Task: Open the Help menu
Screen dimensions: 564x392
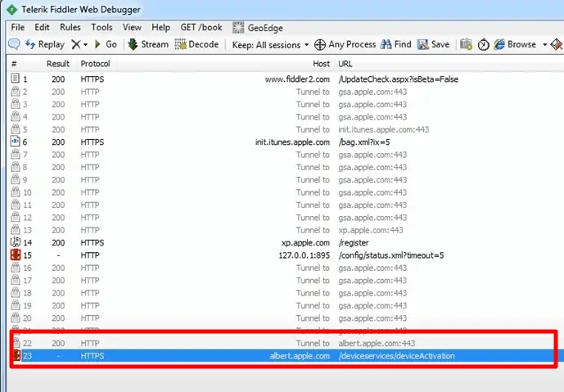Action: tap(160, 27)
